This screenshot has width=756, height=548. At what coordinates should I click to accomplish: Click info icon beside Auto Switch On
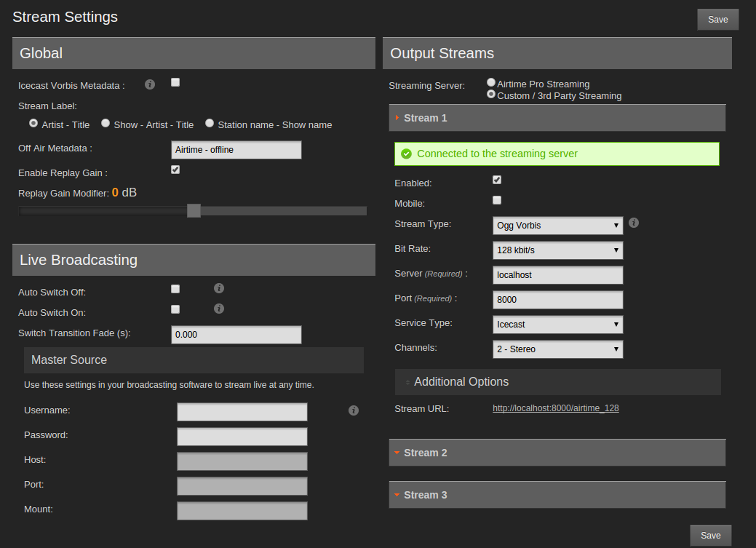pos(219,309)
